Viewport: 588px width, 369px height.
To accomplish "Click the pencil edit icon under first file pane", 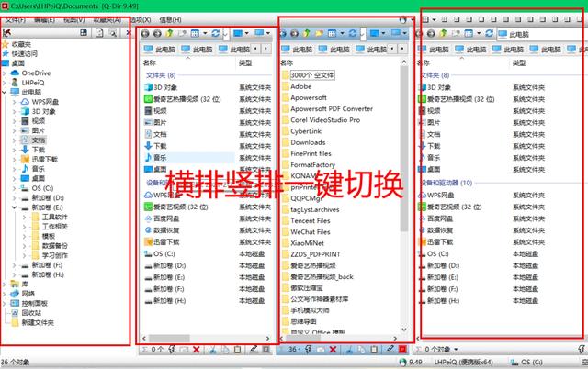I will point(254,349).
